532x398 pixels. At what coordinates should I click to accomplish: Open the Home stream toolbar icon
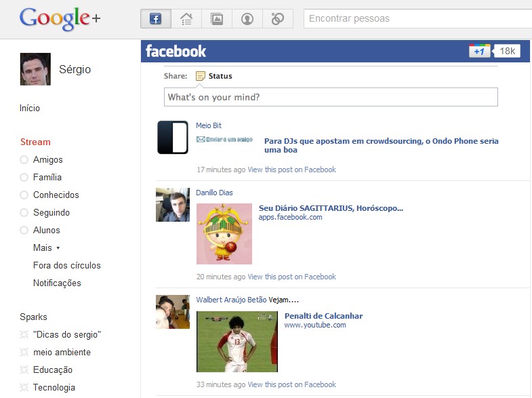[186, 19]
